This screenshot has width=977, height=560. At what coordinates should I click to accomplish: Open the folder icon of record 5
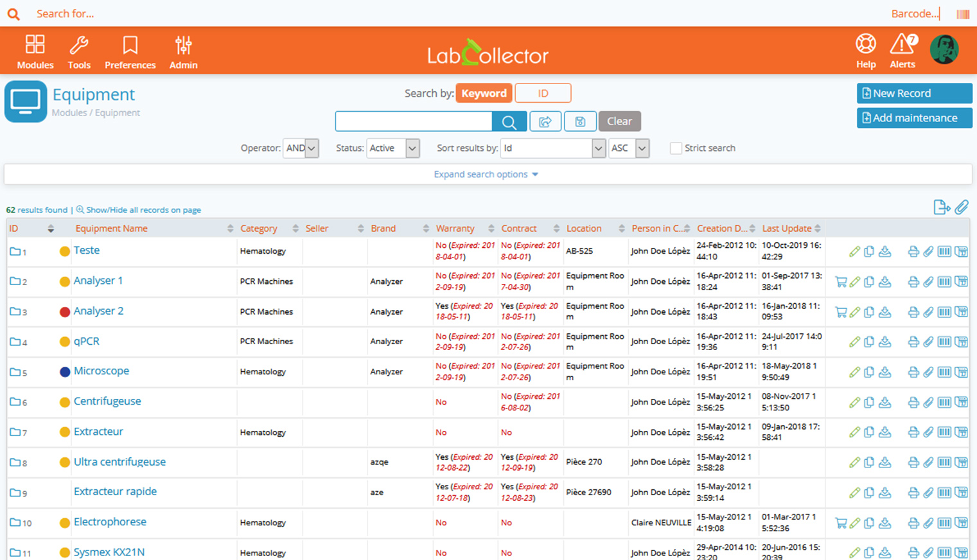click(15, 372)
